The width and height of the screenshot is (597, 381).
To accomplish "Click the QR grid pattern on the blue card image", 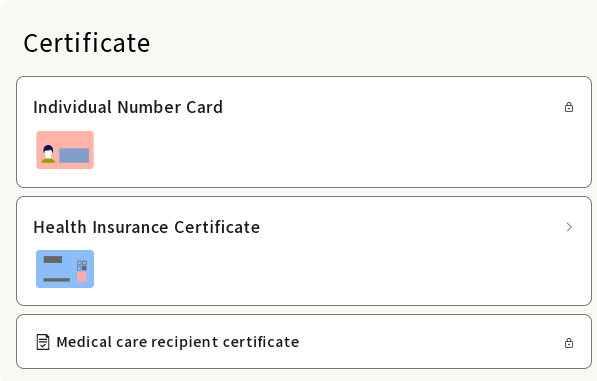I will (82, 265).
